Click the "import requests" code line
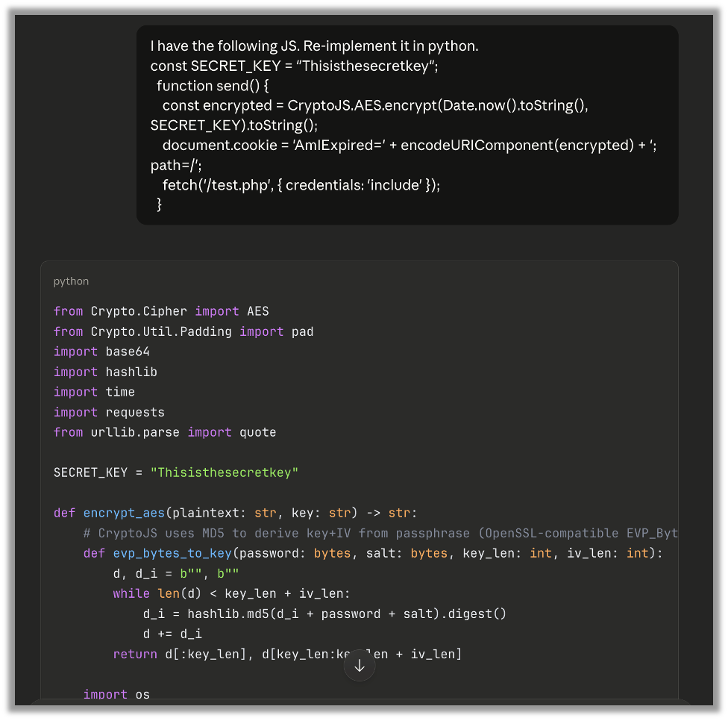This screenshot has height=721, width=728. 109,412
